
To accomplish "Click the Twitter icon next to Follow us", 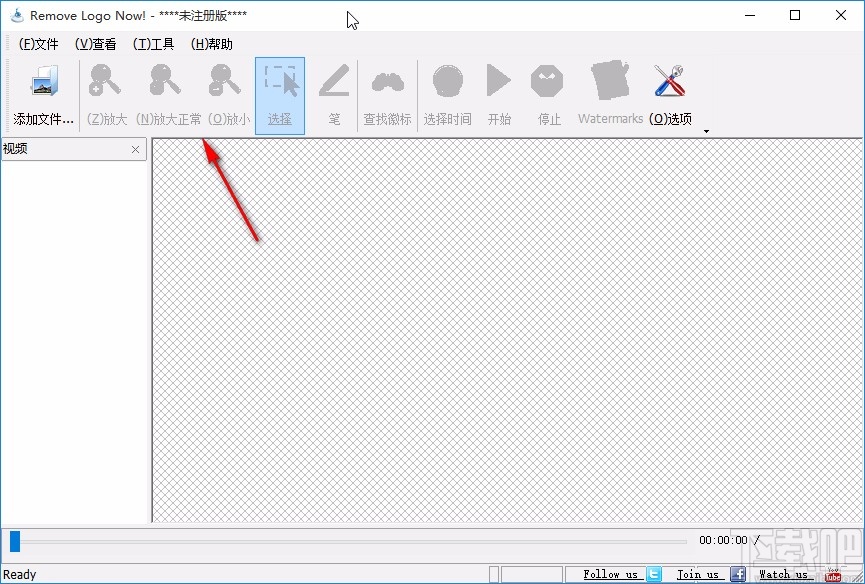I will tap(653, 573).
